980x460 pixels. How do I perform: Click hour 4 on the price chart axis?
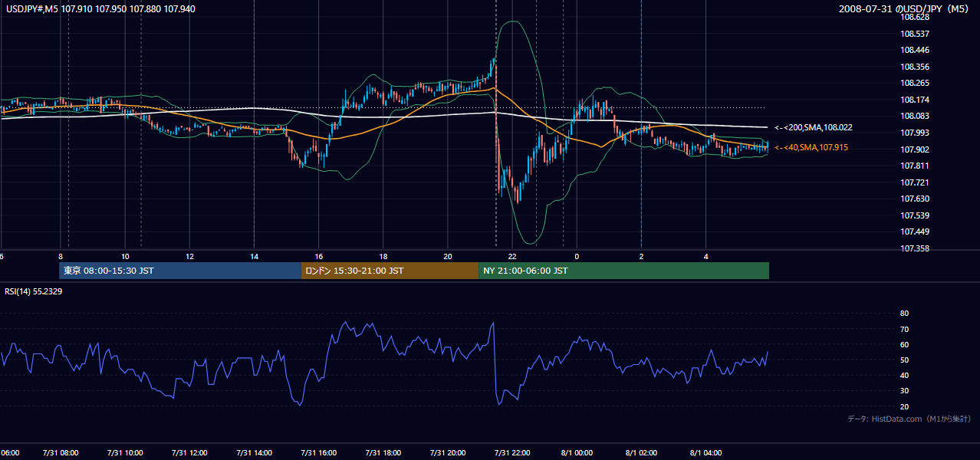click(x=705, y=256)
